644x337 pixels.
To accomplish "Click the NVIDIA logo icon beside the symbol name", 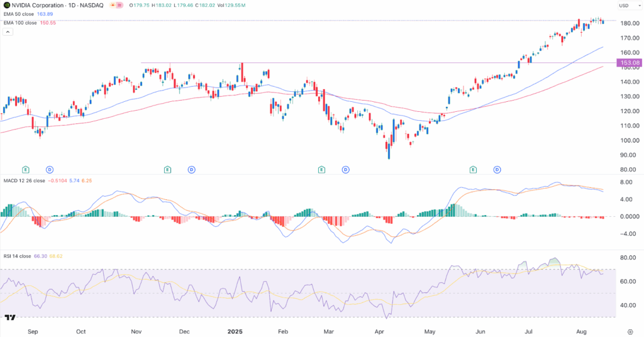I will (x=6, y=5).
